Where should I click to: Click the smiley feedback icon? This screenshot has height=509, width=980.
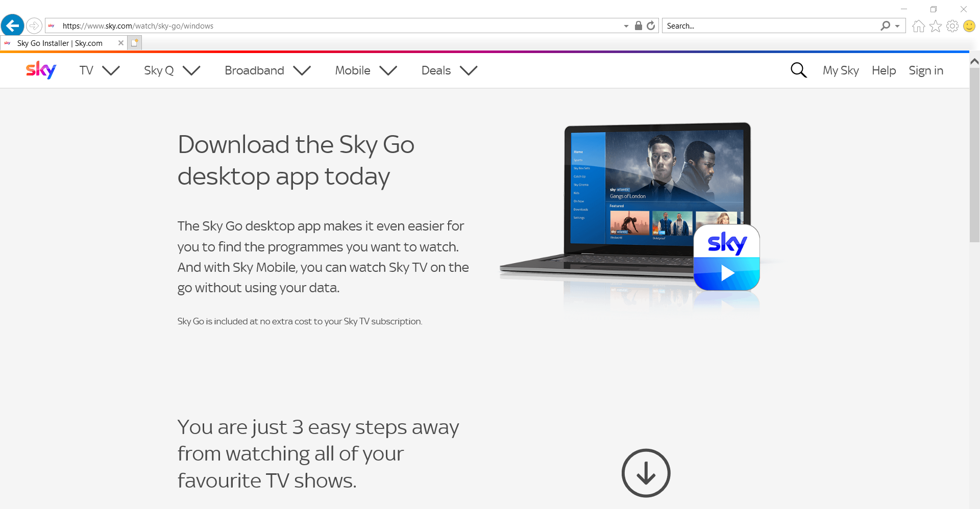[x=969, y=26]
